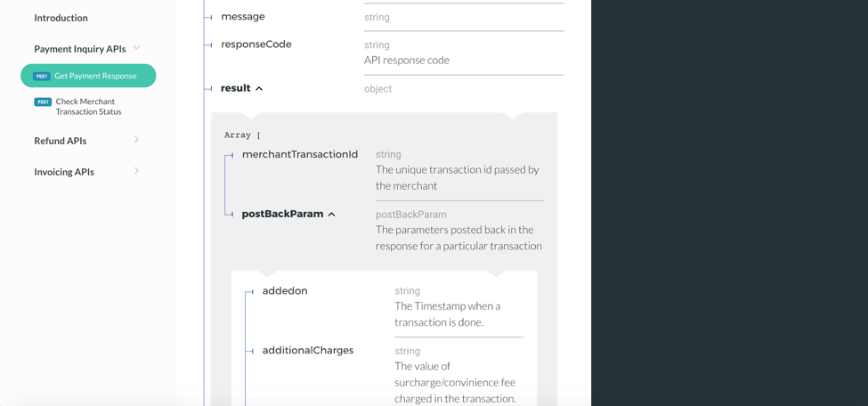Click Payment Inquiry APIs label

pyautogui.click(x=79, y=49)
